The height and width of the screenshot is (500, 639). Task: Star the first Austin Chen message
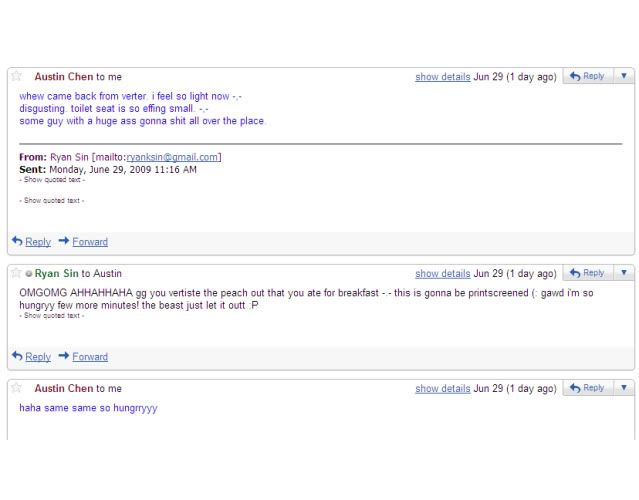pyautogui.click(x=16, y=76)
